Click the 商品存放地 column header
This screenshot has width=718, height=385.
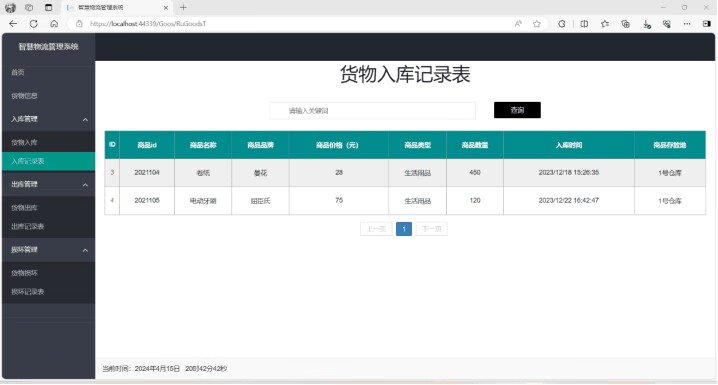tap(669, 145)
